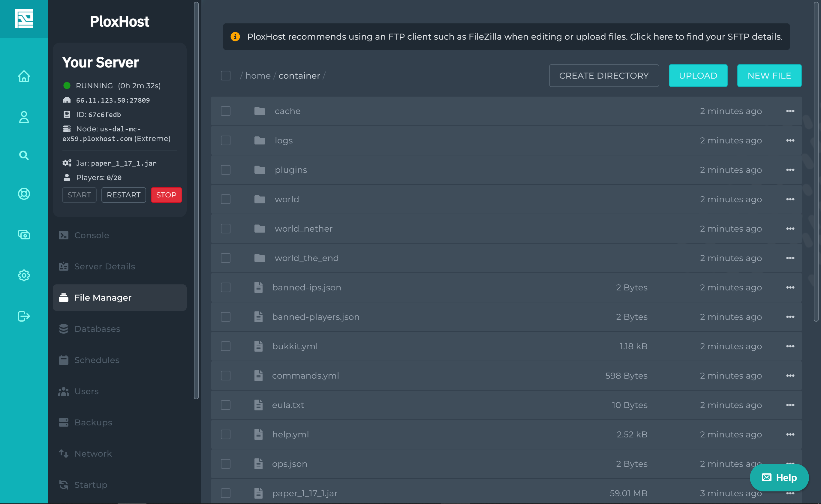Open the help.yml file name
Viewport: 821px width, 504px height.
click(290, 434)
